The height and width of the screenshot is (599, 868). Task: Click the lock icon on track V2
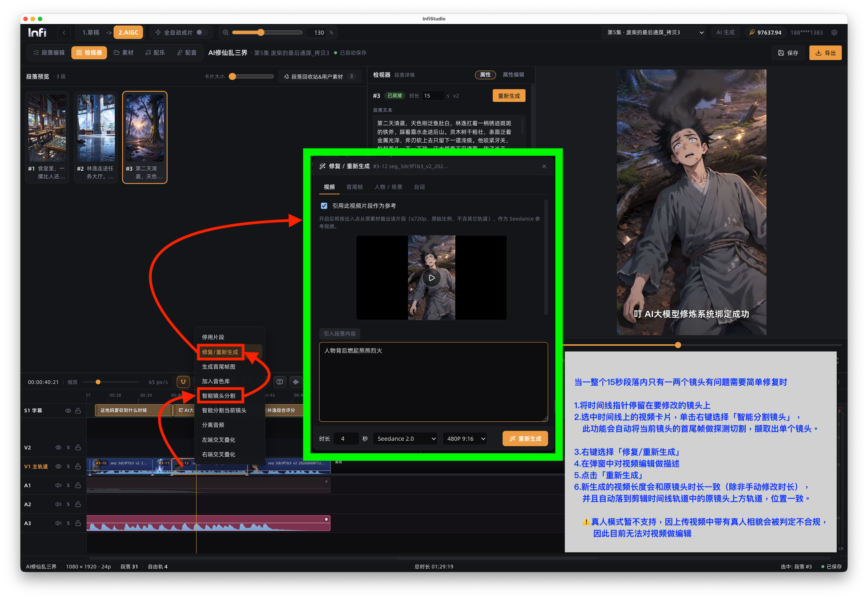pyautogui.click(x=78, y=447)
